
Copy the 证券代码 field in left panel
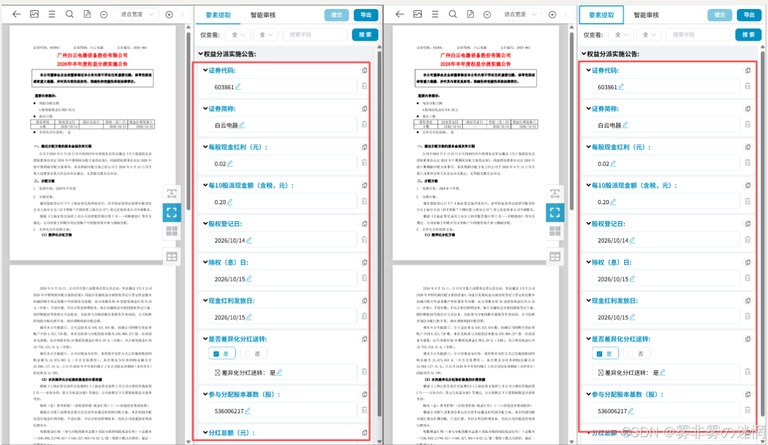point(364,70)
